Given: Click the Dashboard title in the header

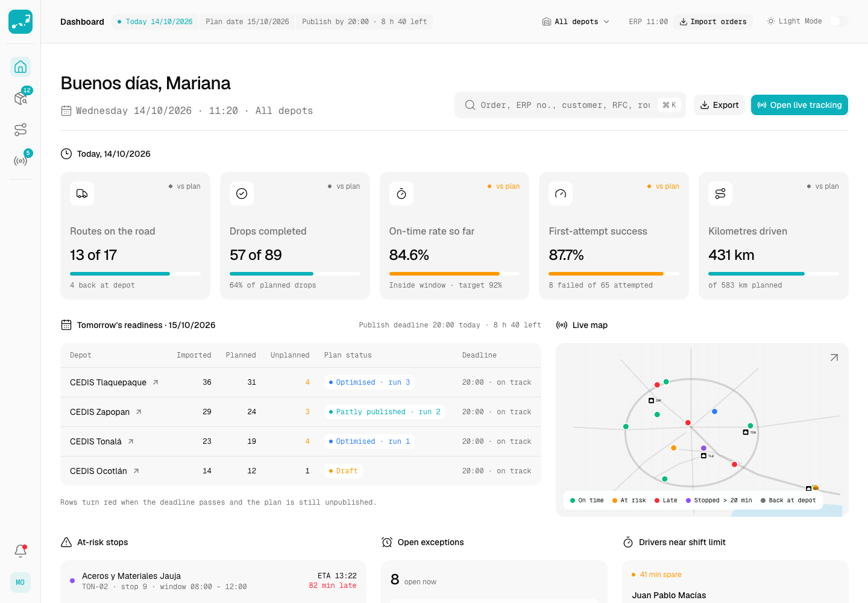Looking at the screenshot, I should [x=82, y=22].
